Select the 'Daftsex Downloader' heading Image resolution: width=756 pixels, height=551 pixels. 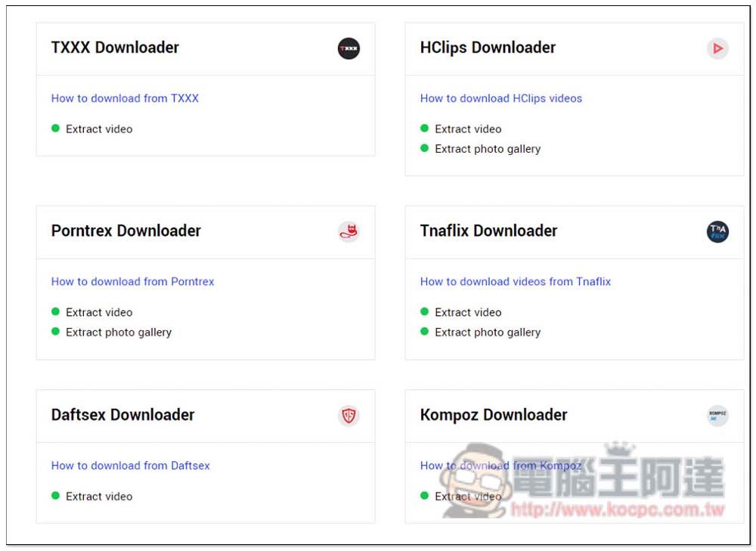tap(123, 415)
